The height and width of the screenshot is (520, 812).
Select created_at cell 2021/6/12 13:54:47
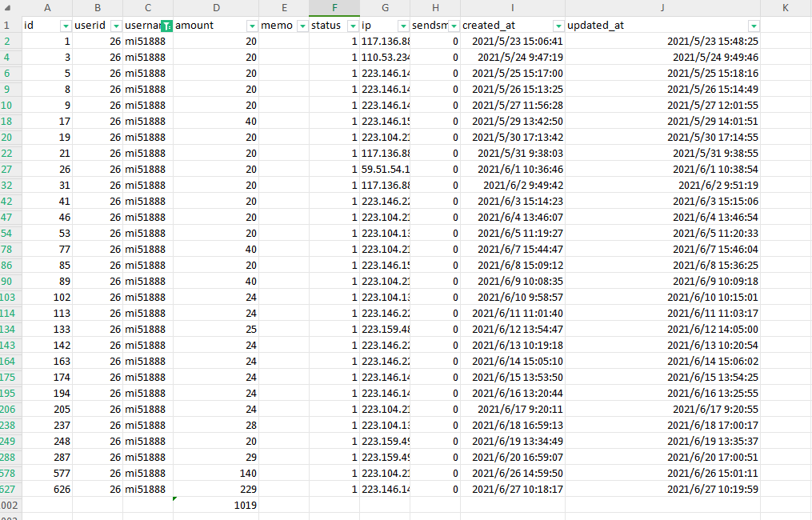[x=513, y=330]
